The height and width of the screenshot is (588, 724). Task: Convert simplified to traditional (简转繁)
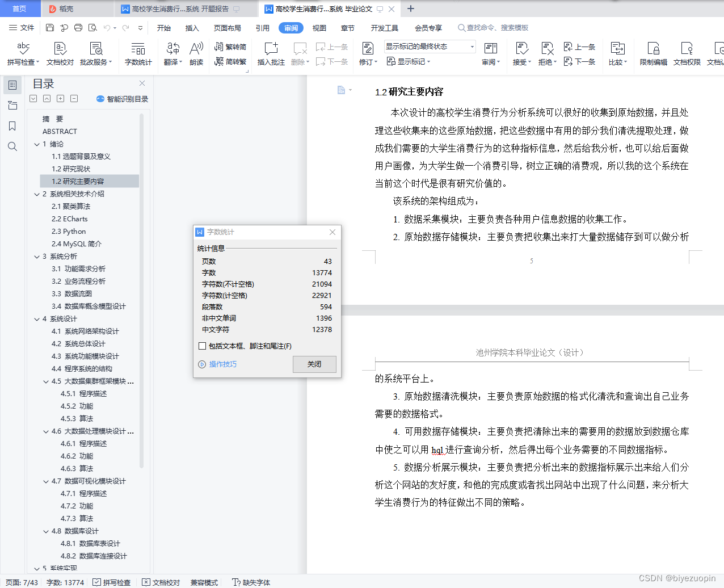click(230, 61)
